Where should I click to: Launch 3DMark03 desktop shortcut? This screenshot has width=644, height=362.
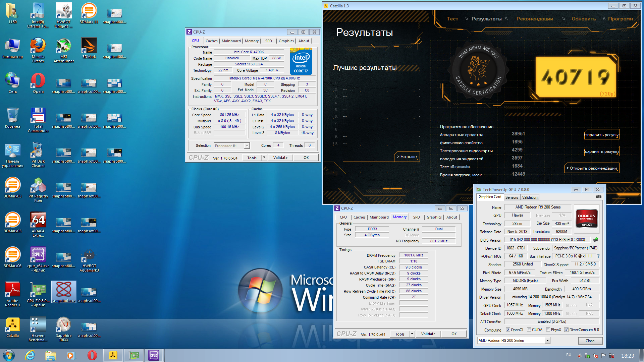pos(12,187)
